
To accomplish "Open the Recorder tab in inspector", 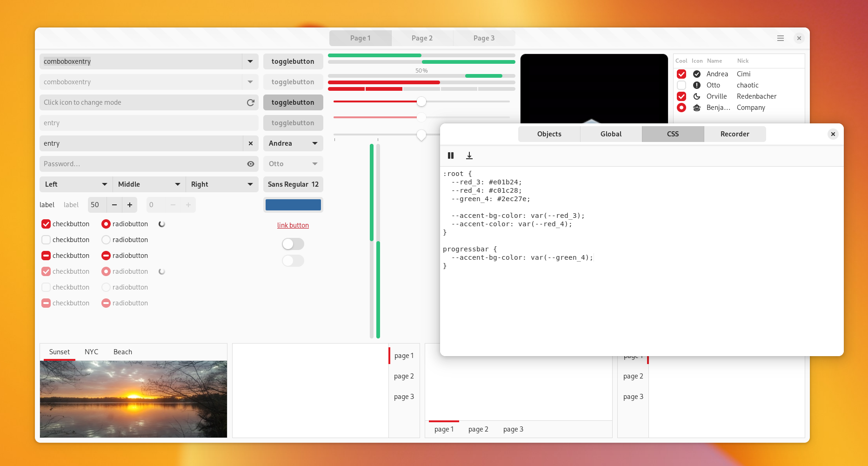I will (x=734, y=134).
